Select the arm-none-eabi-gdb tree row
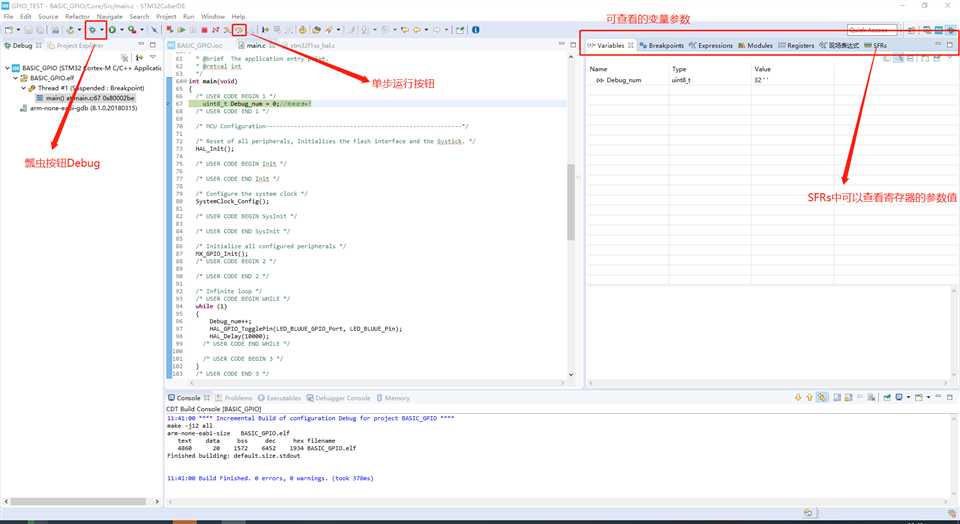Image resolution: width=960 pixels, height=524 pixels. click(78, 108)
